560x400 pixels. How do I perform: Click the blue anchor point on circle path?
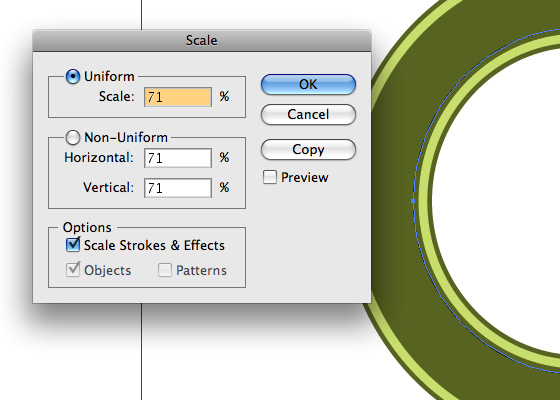(413, 201)
